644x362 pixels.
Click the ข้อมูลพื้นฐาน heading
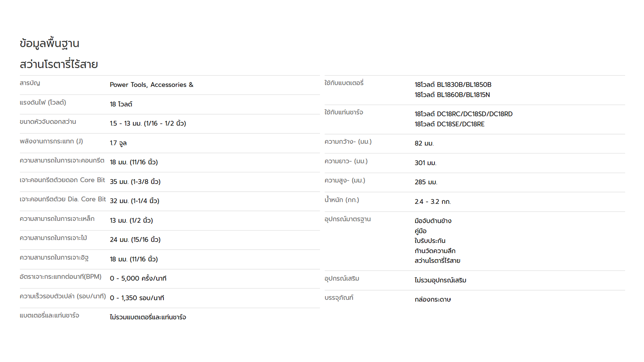coord(49,44)
